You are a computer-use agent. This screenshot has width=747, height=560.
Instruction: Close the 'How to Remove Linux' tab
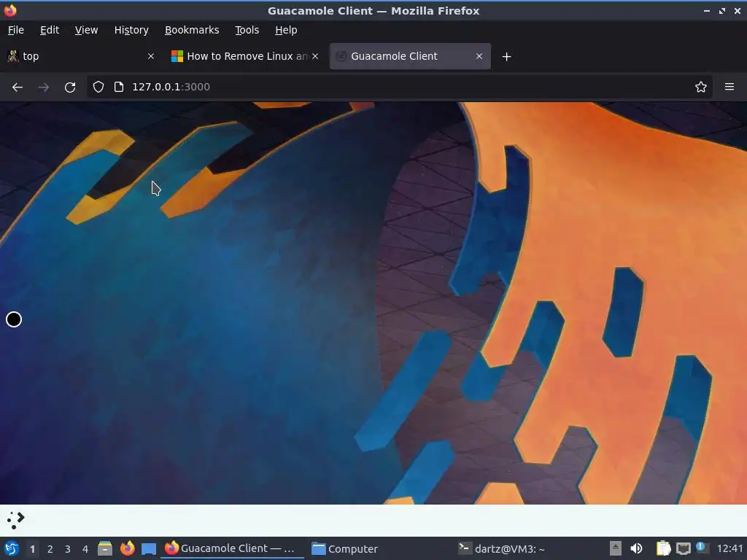315,56
